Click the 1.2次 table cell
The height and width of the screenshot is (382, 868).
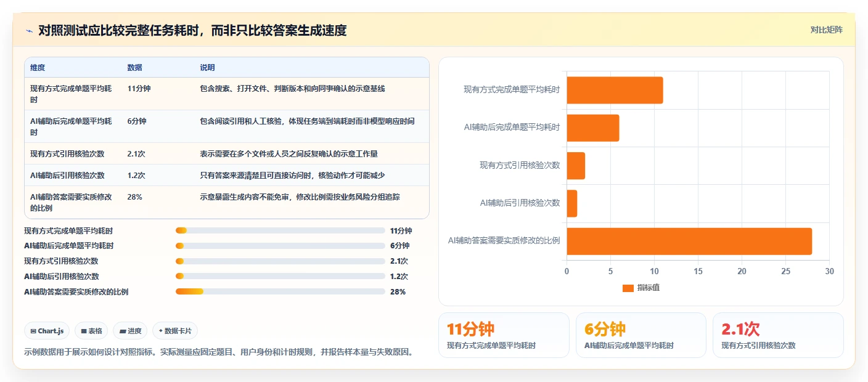[x=136, y=175]
